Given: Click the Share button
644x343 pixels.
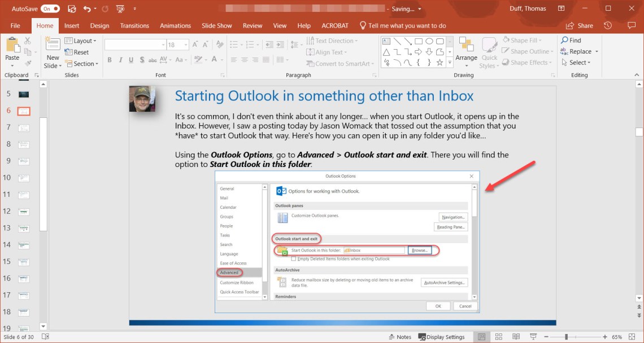Looking at the screenshot, I should 580,25.
